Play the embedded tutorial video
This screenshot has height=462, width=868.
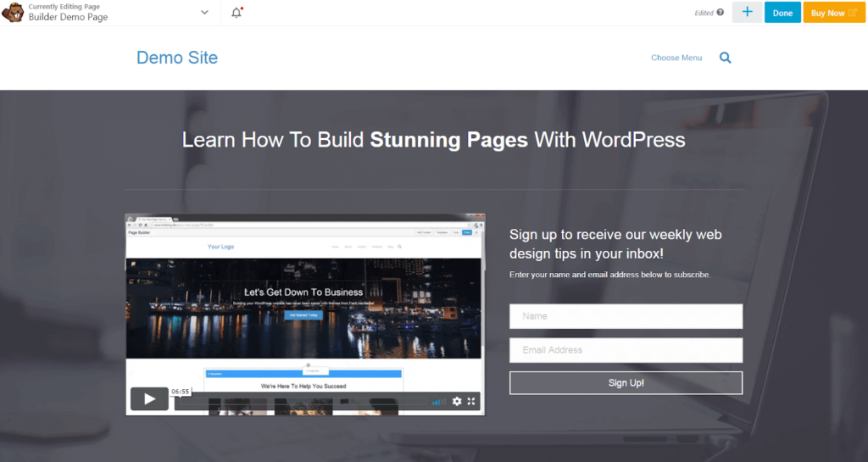click(149, 398)
